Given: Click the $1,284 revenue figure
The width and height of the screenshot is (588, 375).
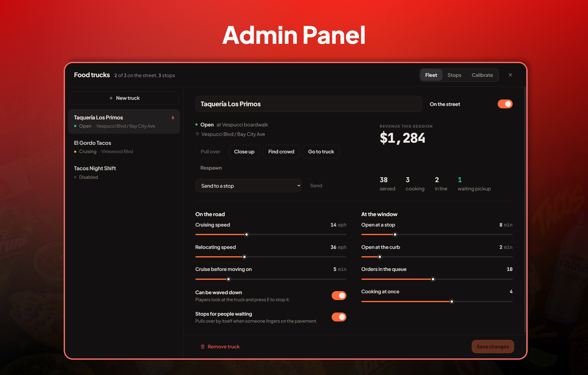Looking at the screenshot, I should [x=402, y=138].
